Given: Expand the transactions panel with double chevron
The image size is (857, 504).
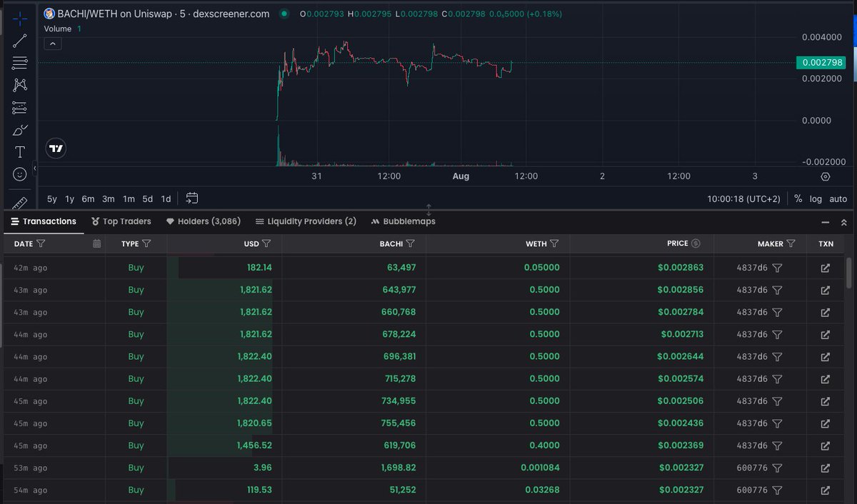Looking at the screenshot, I should (x=843, y=223).
